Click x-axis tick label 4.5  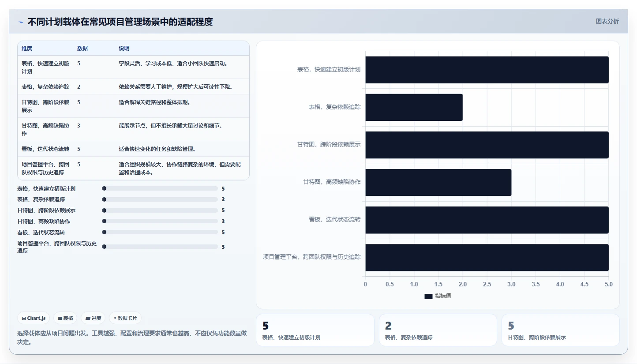click(x=585, y=285)
